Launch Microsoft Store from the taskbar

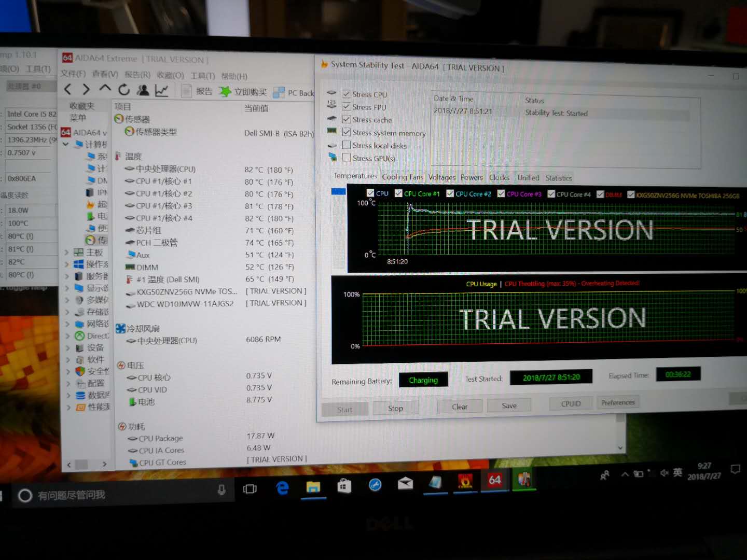344,486
